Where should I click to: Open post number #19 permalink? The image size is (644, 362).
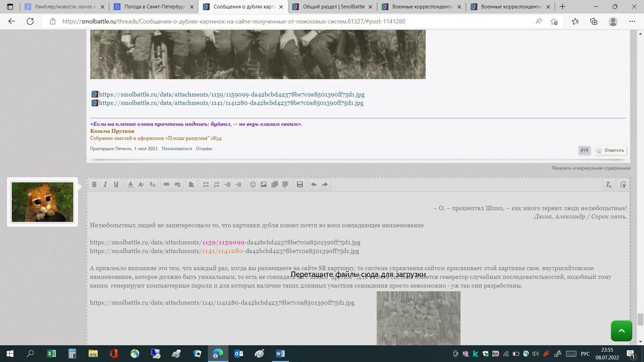(584, 151)
